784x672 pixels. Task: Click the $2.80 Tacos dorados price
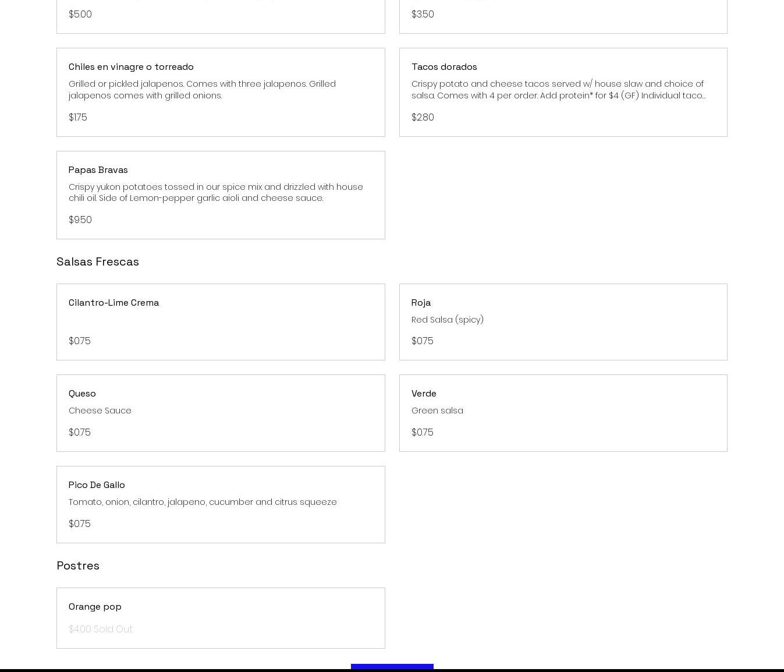(x=423, y=118)
